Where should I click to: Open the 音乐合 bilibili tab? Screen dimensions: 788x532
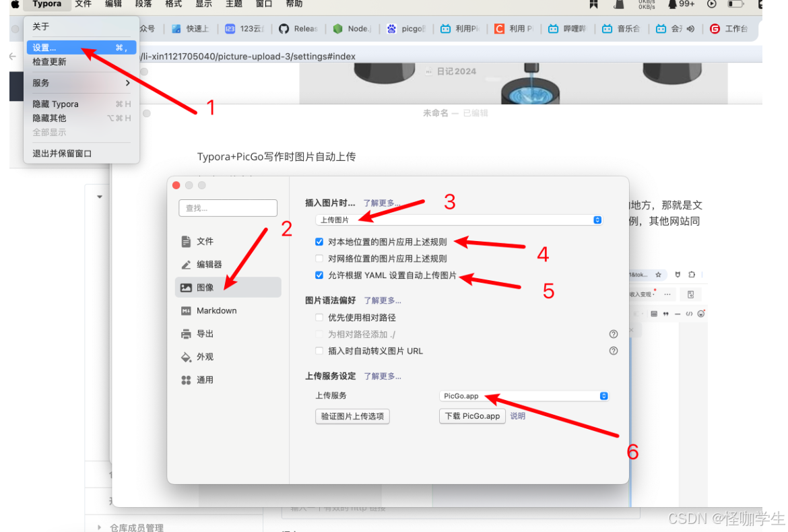click(x=621, y=29)
